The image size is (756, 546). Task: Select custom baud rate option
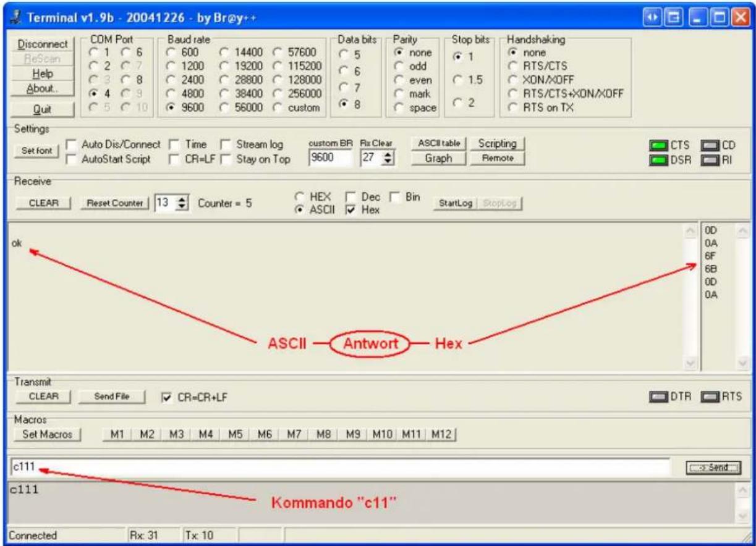tap(277, 107)
